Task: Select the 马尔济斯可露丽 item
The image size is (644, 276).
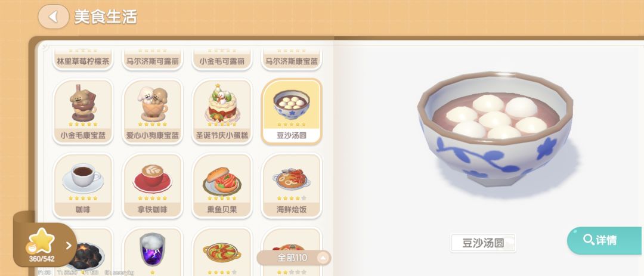Action: 153,60
